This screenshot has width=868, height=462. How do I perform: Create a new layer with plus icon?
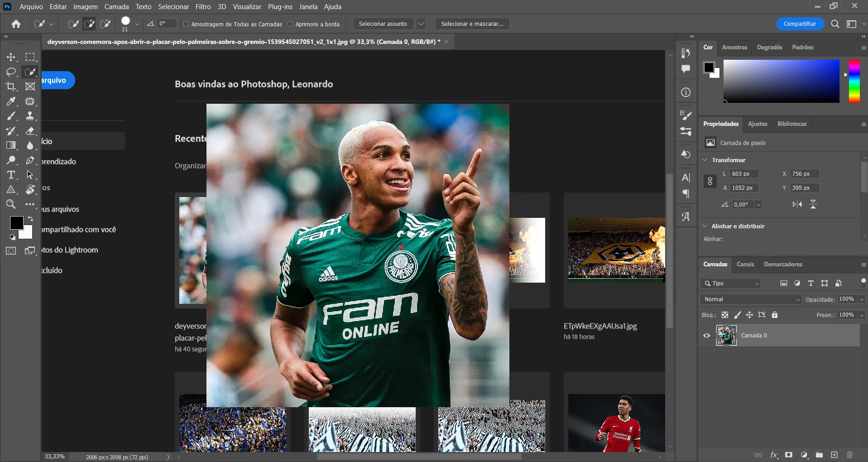click(834, 455)
